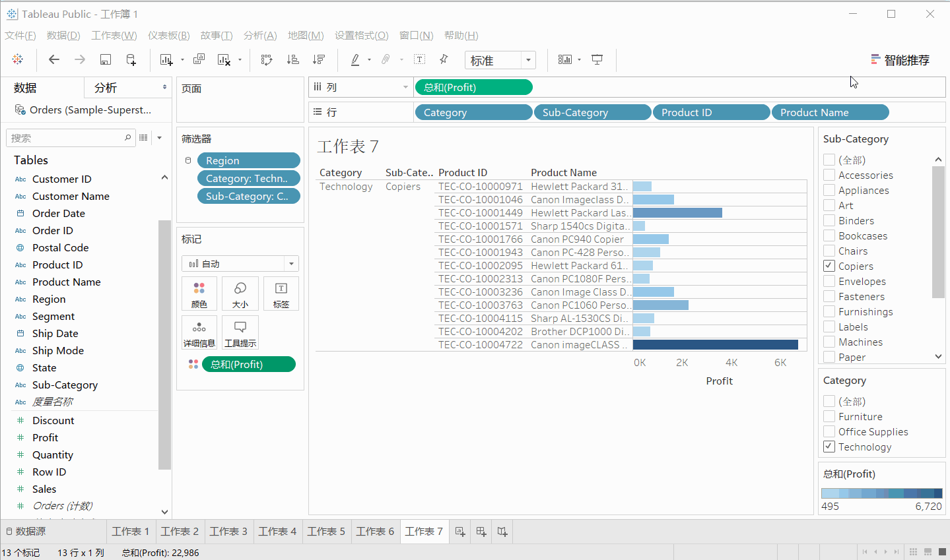Enable Furniture in the Category filter

click(x=829, y=416)
